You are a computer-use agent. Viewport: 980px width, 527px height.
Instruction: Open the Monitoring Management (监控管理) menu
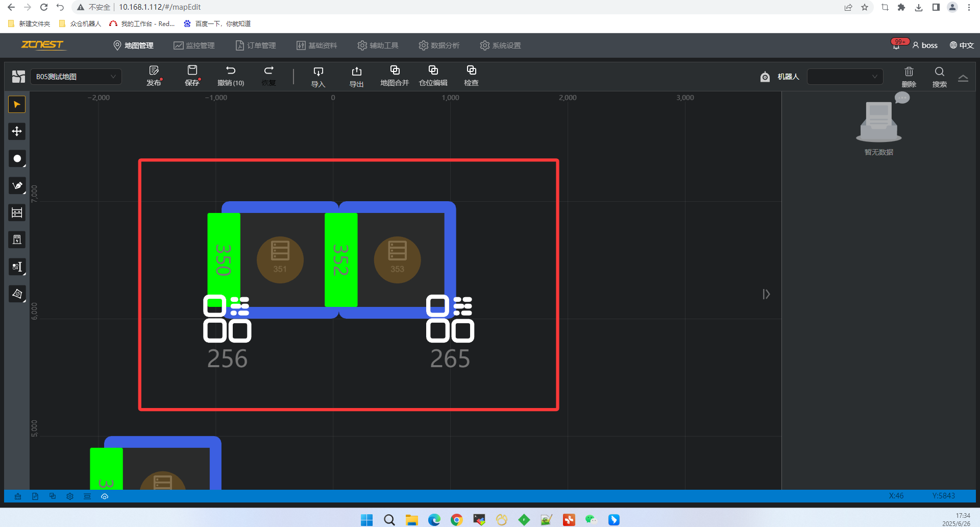(194, 45)
